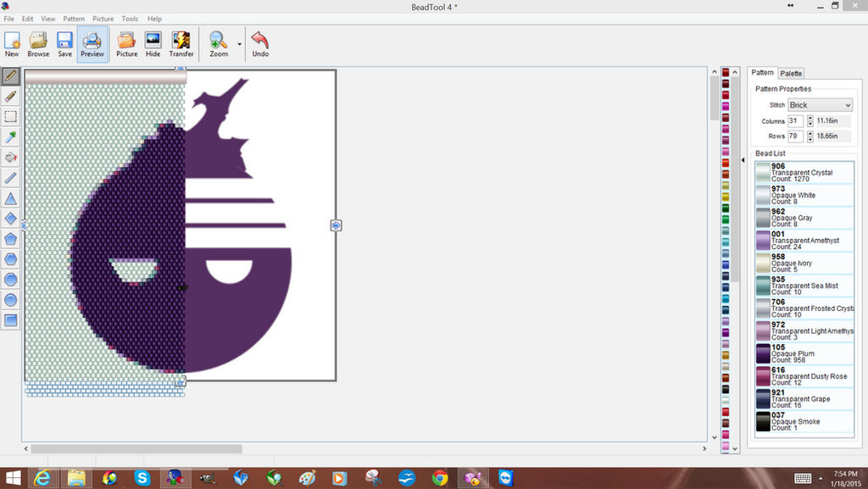868x489 pixels.
Task: Select the Eraser tool
Action: click(x=10, y=97)
